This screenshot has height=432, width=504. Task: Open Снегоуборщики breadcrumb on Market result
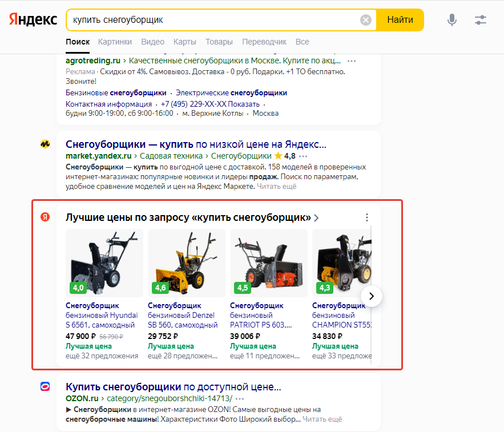tap(241, 156)
